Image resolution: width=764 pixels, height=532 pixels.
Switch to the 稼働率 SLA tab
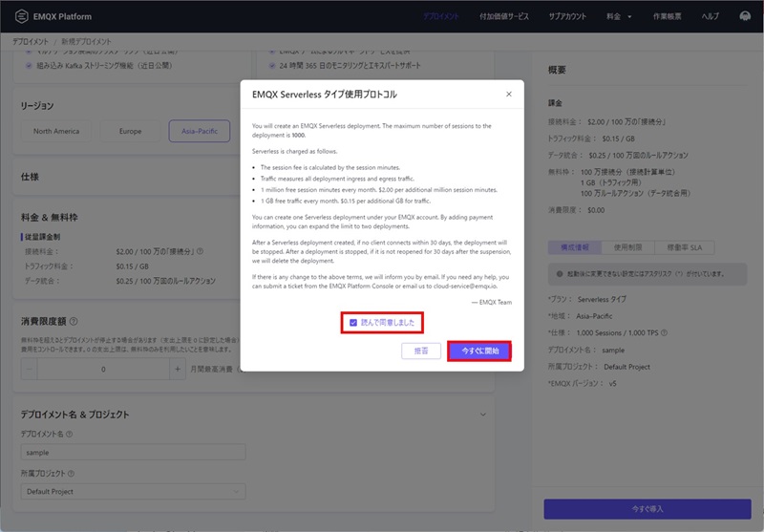(685, 247)
